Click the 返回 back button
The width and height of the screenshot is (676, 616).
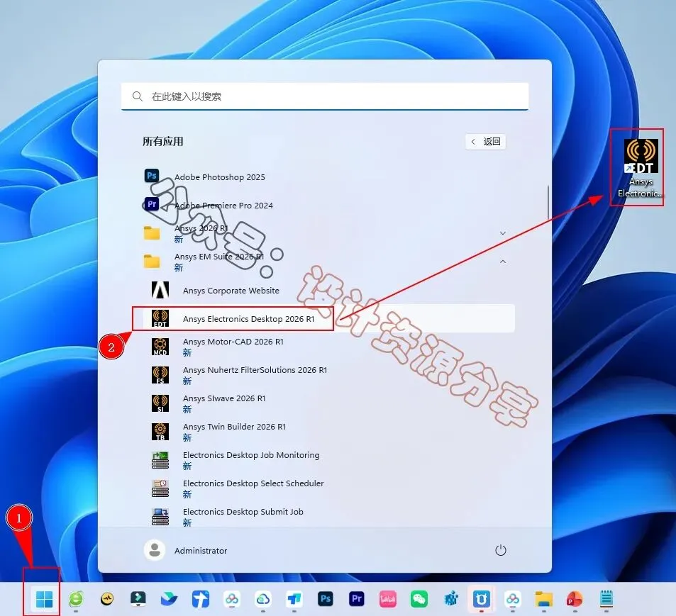click(x=485, y=142)
